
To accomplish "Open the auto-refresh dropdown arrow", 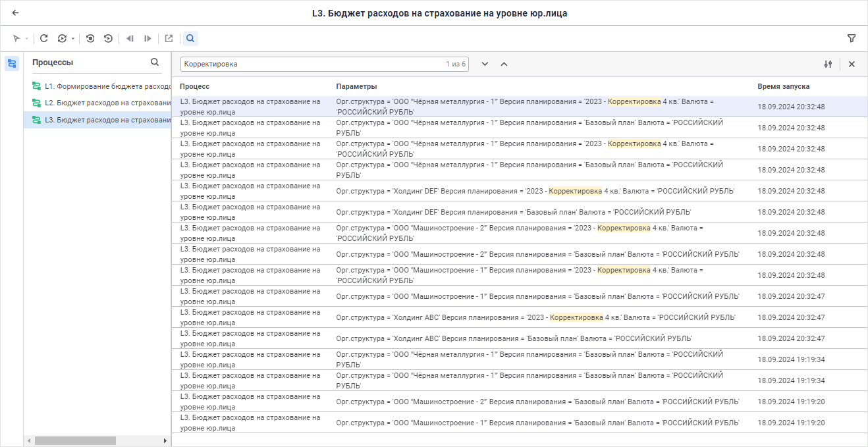I will [72, 39].
